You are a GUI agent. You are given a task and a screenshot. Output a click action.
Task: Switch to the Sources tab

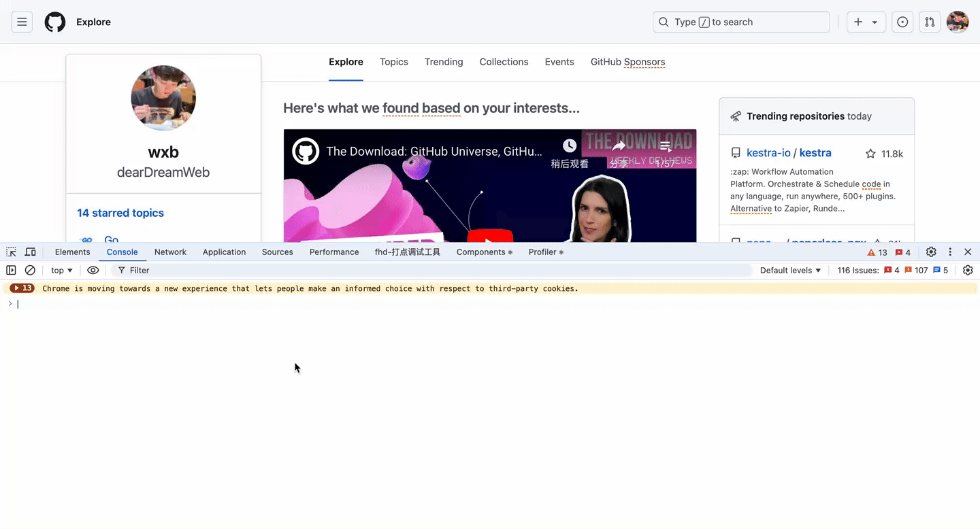277,252
